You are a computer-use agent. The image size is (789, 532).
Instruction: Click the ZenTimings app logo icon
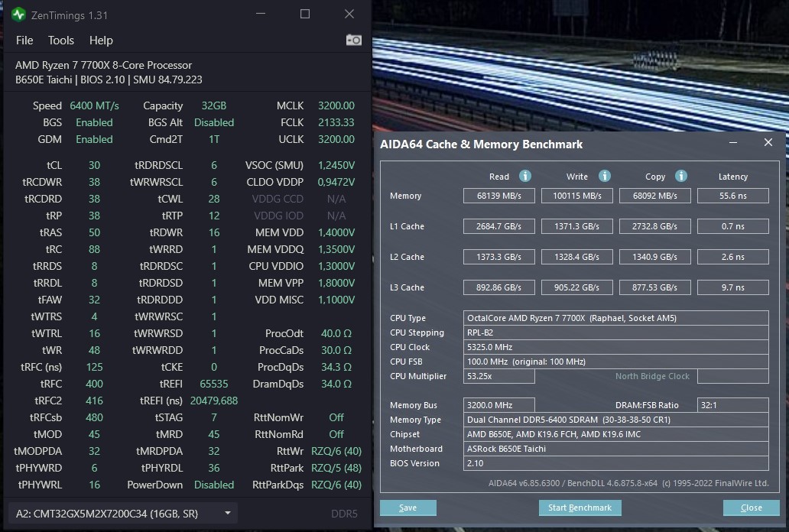click(x=18, y=15)
